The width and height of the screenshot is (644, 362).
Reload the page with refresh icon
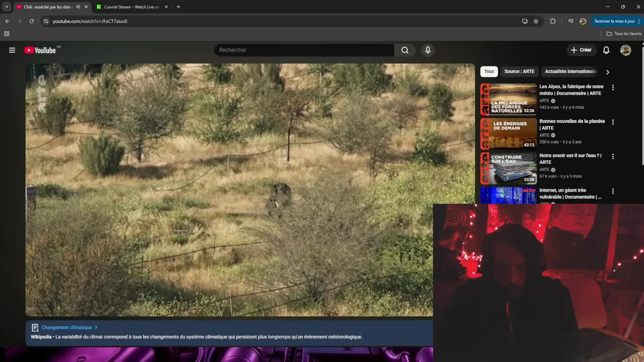[31, 21]
